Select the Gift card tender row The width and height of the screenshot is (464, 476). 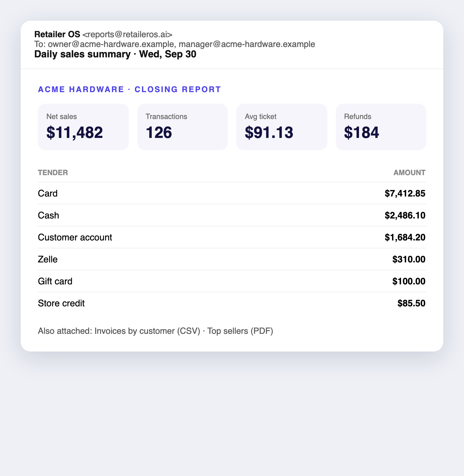tap(232, 281)
